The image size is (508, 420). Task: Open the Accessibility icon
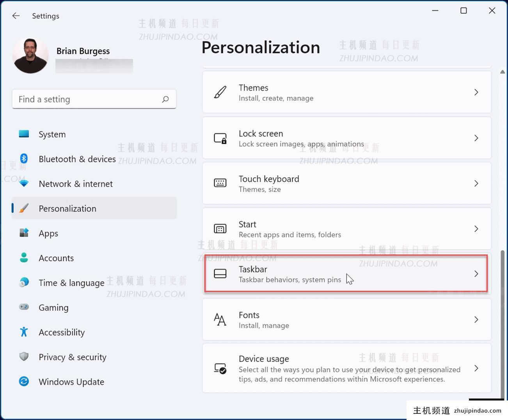24,332
